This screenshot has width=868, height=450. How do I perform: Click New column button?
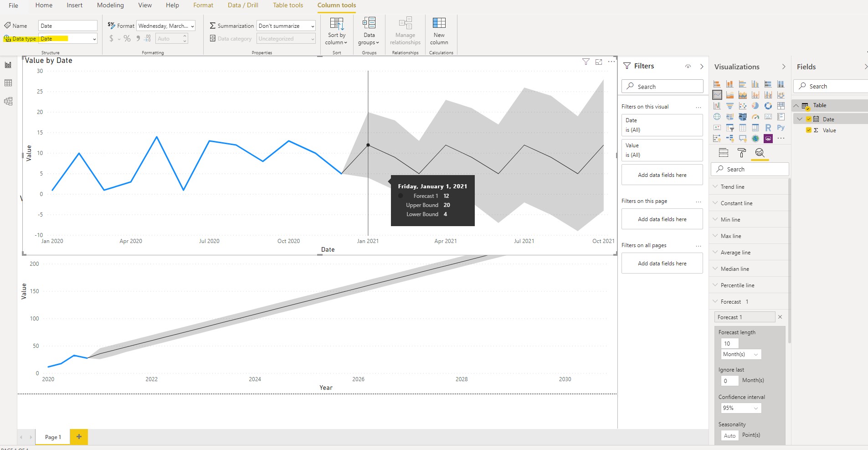(439, 31)
